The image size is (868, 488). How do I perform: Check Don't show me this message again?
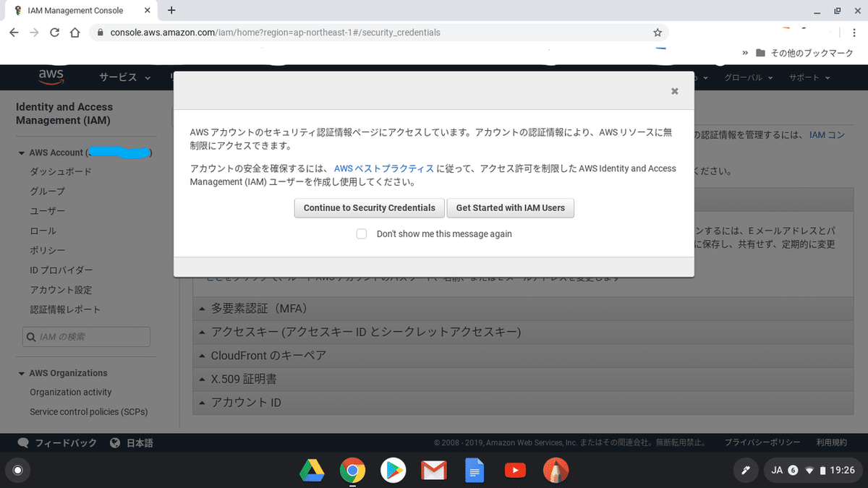[x=362, y=234]
